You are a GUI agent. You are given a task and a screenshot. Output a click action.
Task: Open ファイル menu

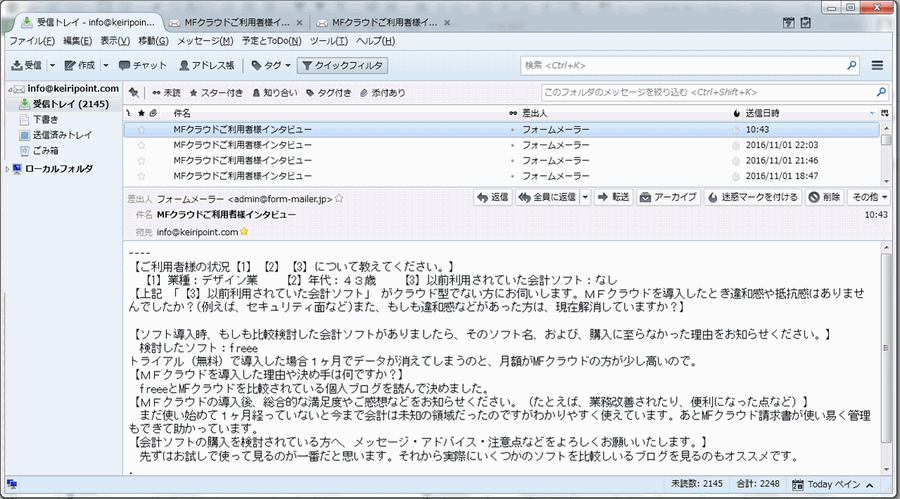point(32,41)
